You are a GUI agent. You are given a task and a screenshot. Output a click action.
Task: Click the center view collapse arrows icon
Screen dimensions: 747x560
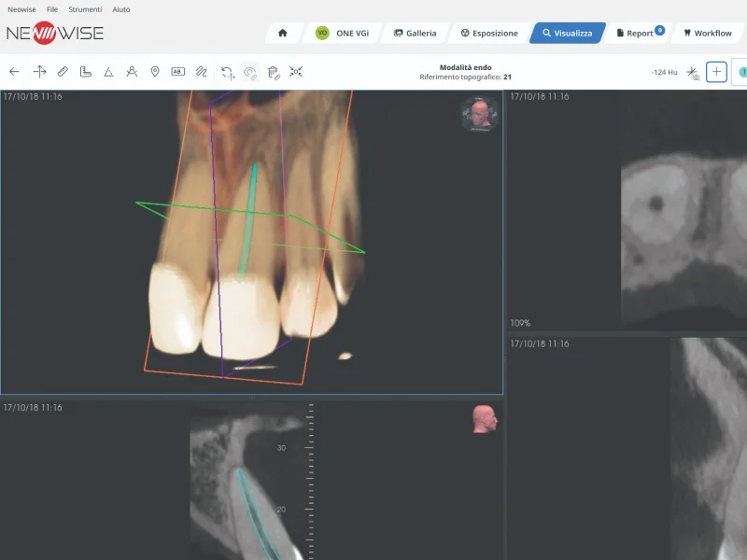(x=296, y=71)
